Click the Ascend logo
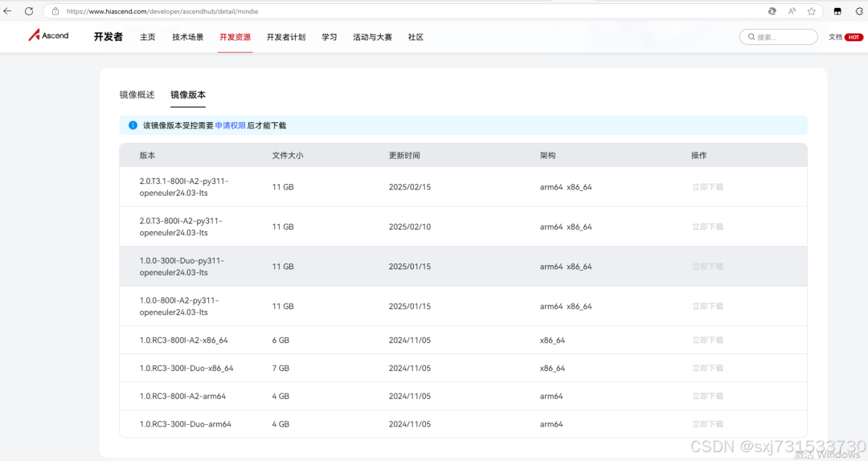The height and width of the screenshot is (461, 868). click(49, 36)
